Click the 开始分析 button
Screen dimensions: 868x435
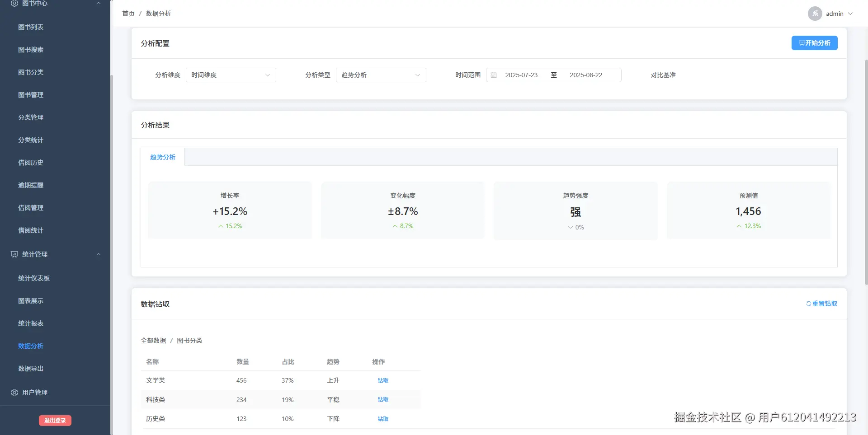(814, 43)
